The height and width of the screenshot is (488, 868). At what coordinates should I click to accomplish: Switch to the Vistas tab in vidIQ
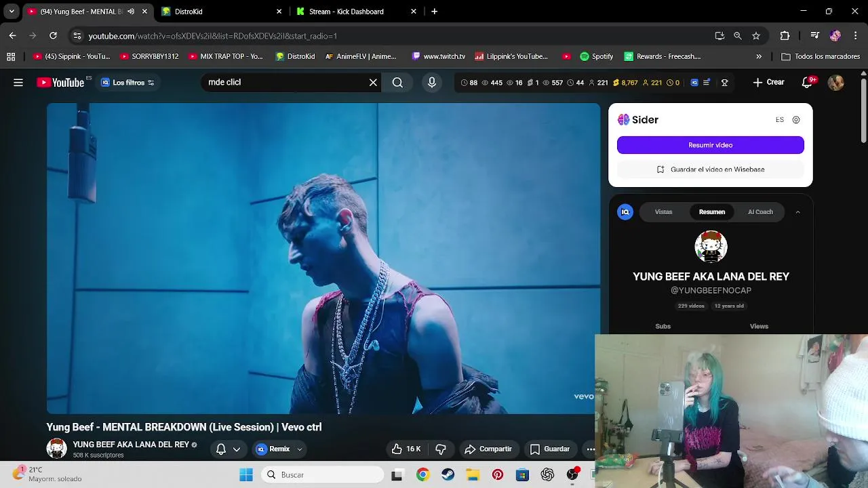coord(663,212)
